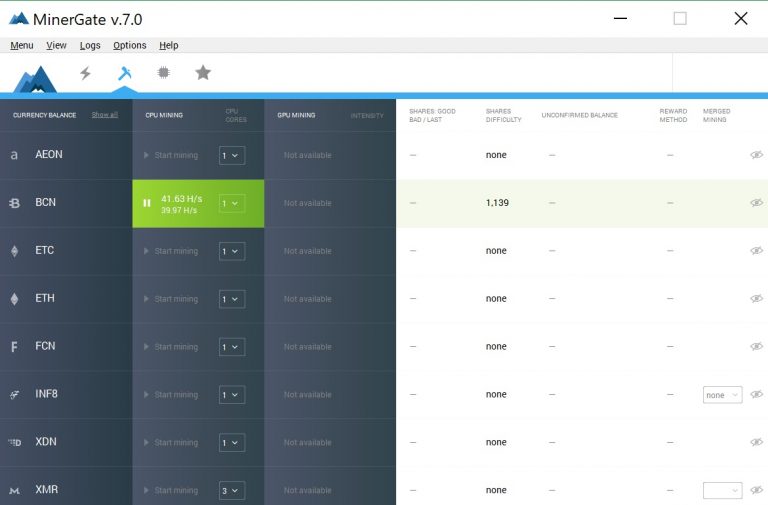The height and width of the screenshot is (505, 768).
Task: Click BCN shares difficulty 1,139
Action: point(497,203)
